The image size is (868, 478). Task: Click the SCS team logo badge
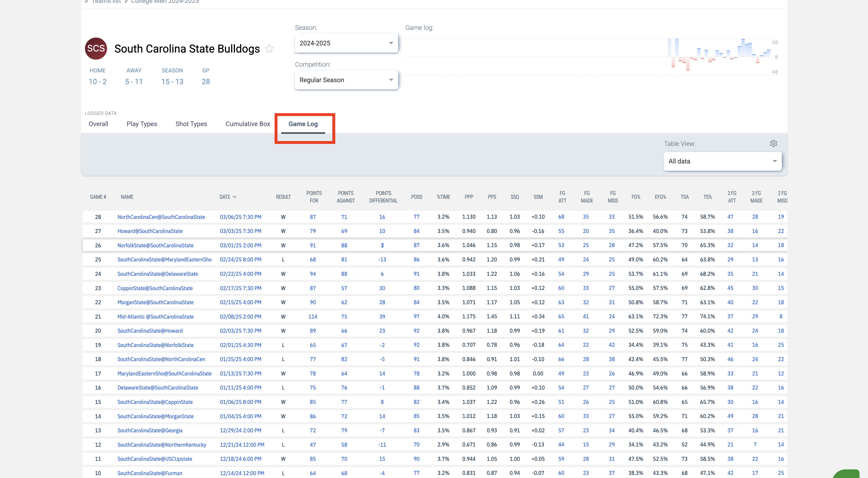pyautogui.click(x=96, y=49)
